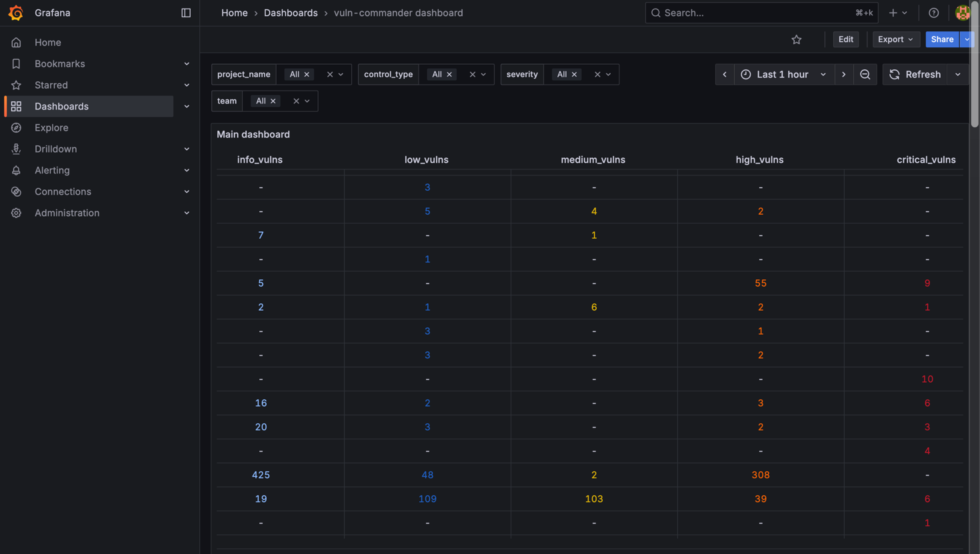Click the clock icon in time picker

click(x=746, y=75)
